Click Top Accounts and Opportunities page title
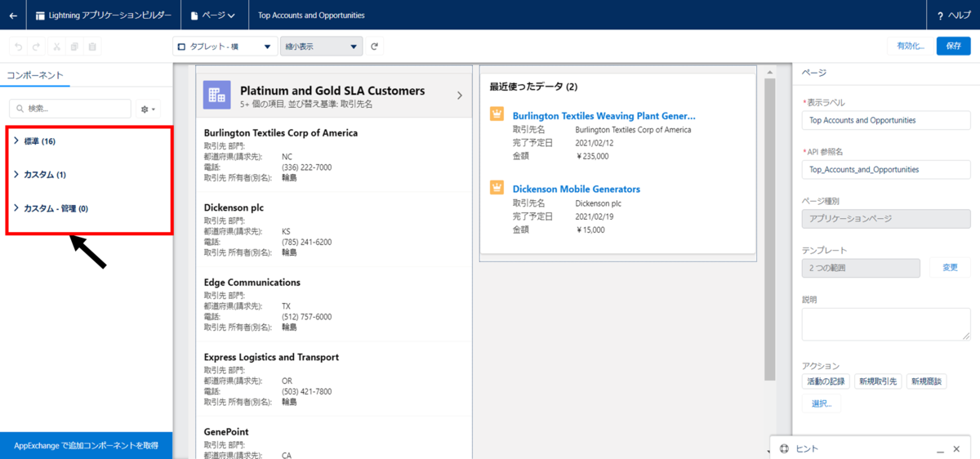This screenshot has height=459, width=980. coord(311,16)
